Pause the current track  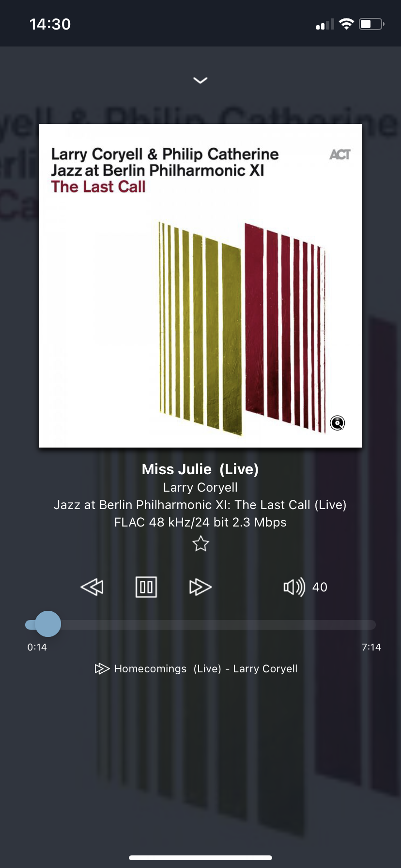point(146,587)
